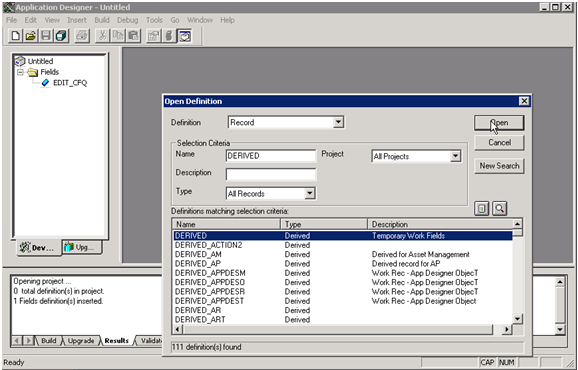
Task: Click the New definition toolbar icon
Action: click(15, 36)
